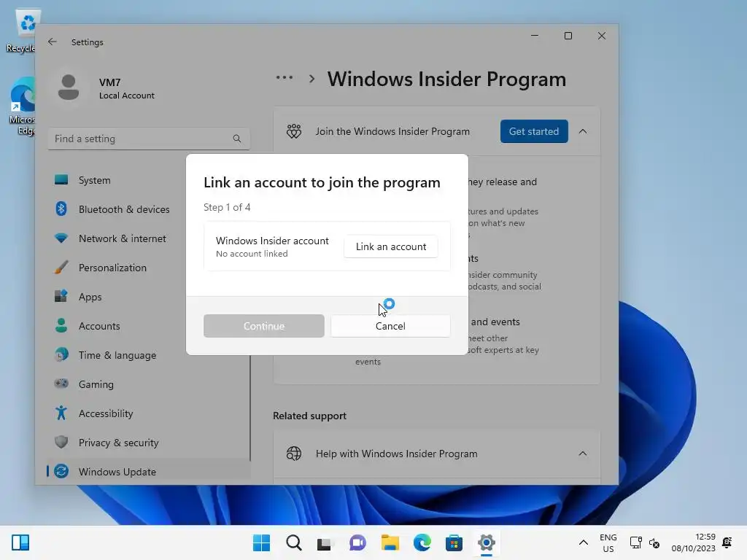Click ENG US language indicator
Image resolution: width=747 pixels, height=560 pixels.
coord(608,542)
